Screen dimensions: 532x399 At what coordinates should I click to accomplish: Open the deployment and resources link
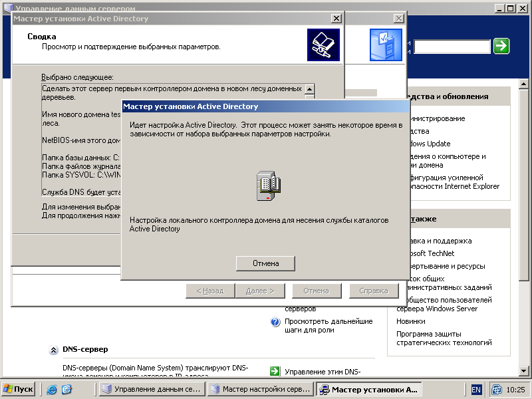447,266
